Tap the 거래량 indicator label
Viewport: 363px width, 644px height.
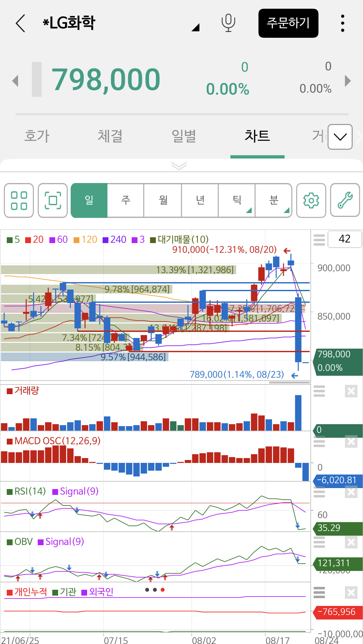click(23, 391)
